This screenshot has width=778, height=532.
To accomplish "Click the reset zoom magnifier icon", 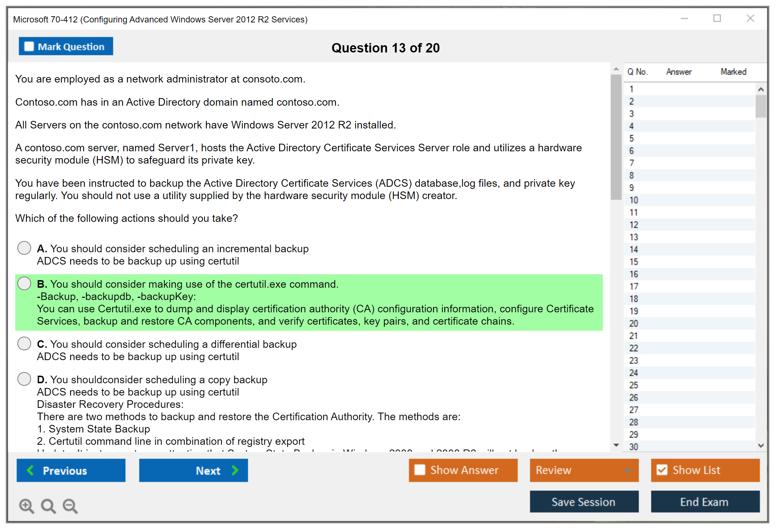I will (x=48, y=506).
